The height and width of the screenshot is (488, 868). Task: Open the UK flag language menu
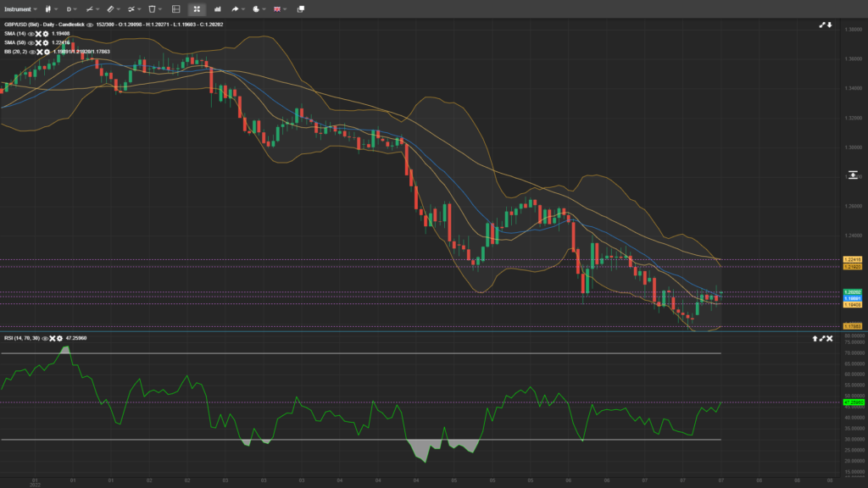(x=278, y=8)
